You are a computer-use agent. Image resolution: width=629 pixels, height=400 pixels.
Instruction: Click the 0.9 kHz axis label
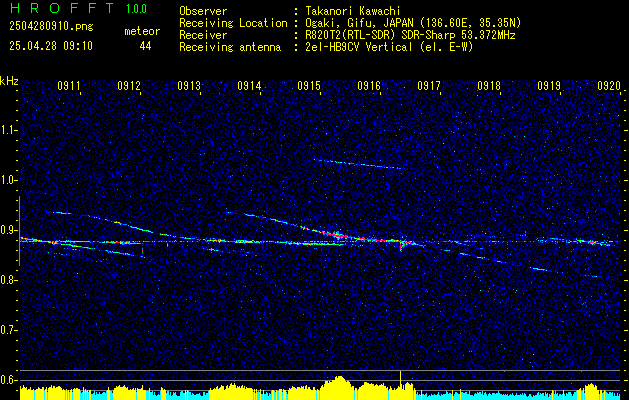pos(9,230)
